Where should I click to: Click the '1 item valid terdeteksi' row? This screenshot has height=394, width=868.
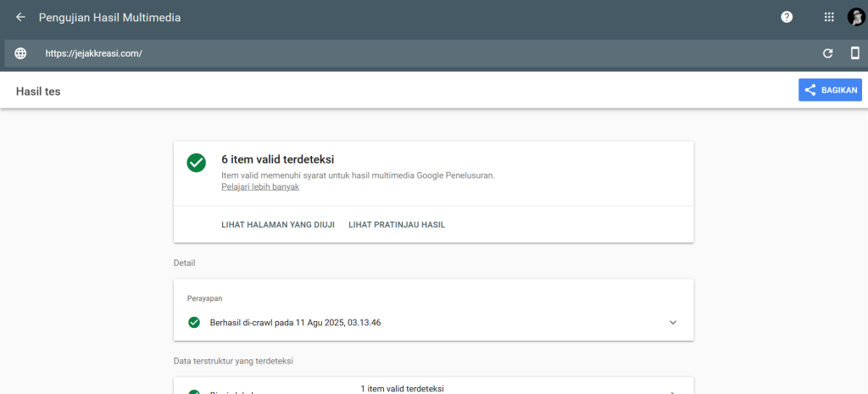403,389
